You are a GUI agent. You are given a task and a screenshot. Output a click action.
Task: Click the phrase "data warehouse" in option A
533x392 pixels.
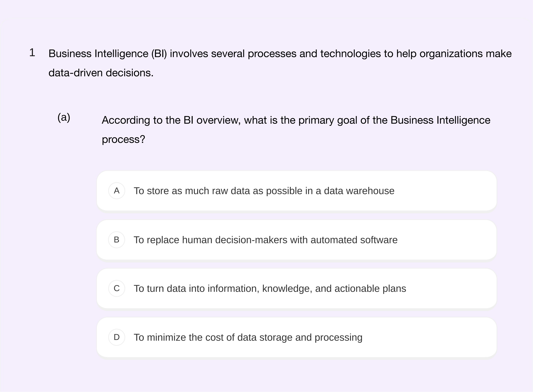pyautogui.click(x=359, y=191)
